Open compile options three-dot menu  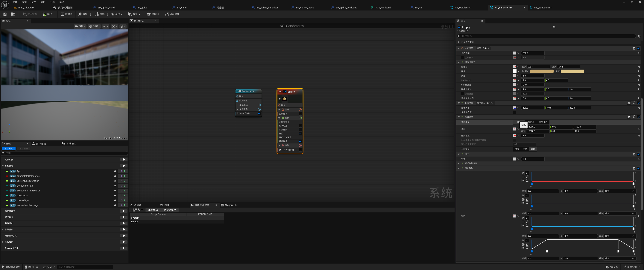pyautogui.click(x=55, y=14)
